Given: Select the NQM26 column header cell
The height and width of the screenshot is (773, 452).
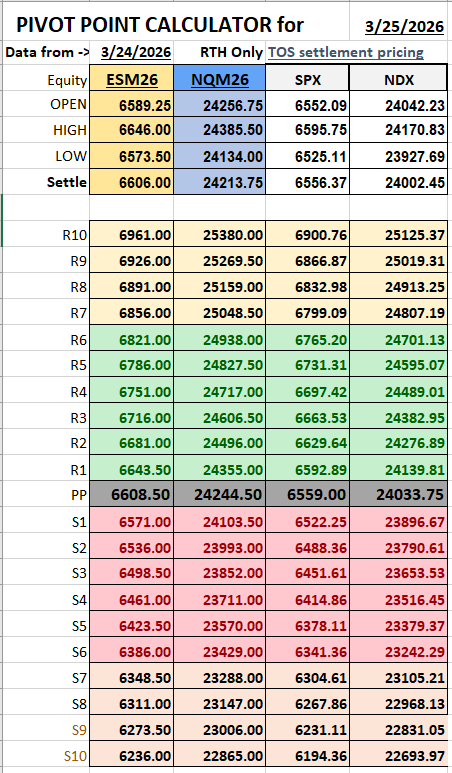Looking at the screenshot, I should click(x=219, y=79).
